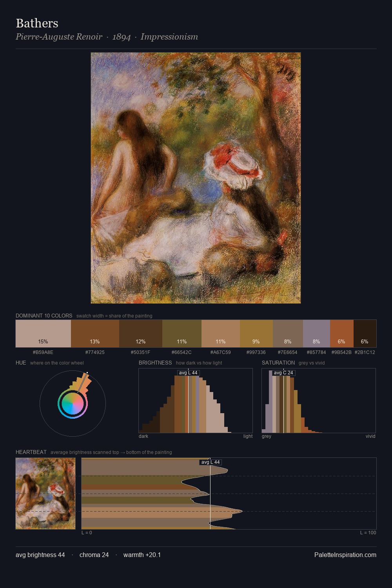Click the Bathers title
Viewport: 392px width, 588px height.
point(37,23)
